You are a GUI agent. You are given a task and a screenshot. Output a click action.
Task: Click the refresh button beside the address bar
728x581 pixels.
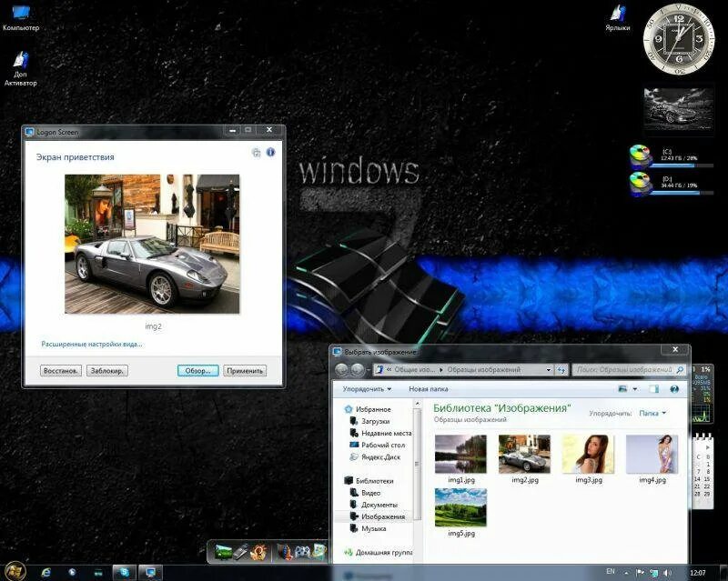click(x=561, y=370)
